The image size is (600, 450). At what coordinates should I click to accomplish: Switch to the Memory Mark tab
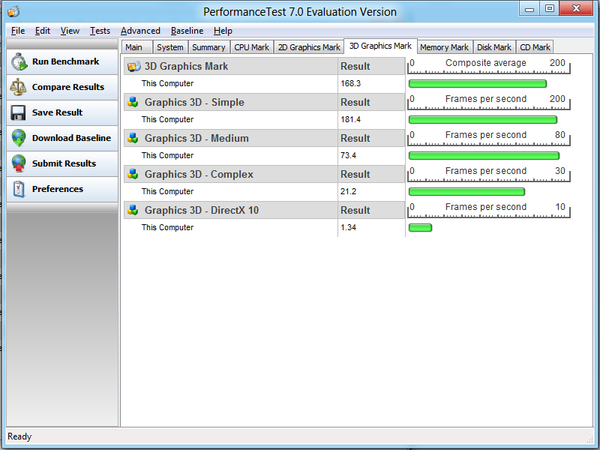tap(443, 47)
